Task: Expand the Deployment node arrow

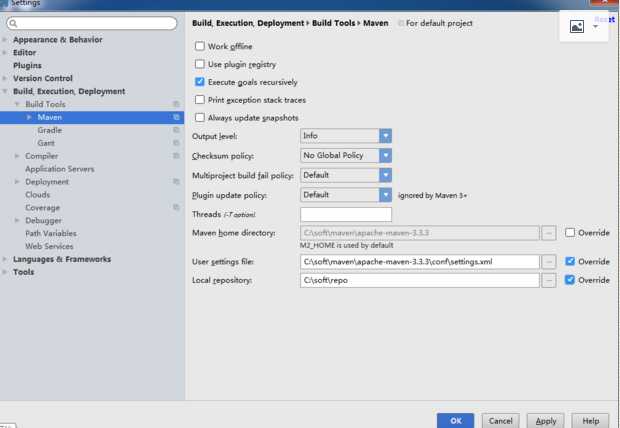Action: pos(17,182)
